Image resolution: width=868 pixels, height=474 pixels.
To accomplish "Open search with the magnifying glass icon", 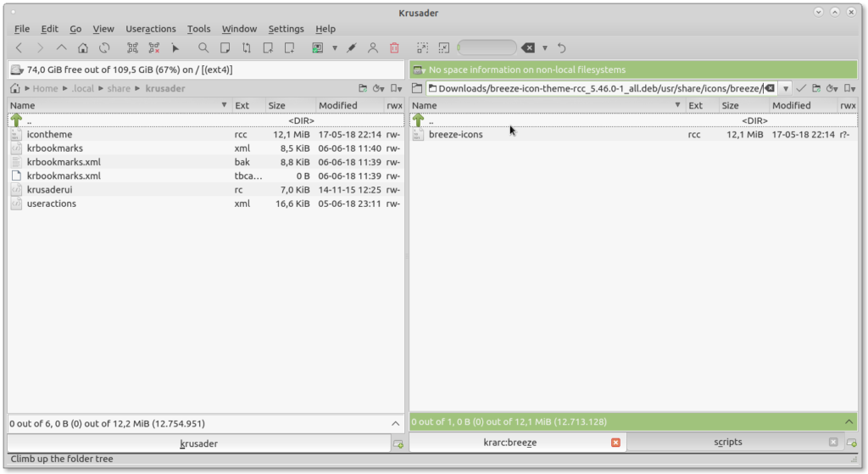I will 203,48.
